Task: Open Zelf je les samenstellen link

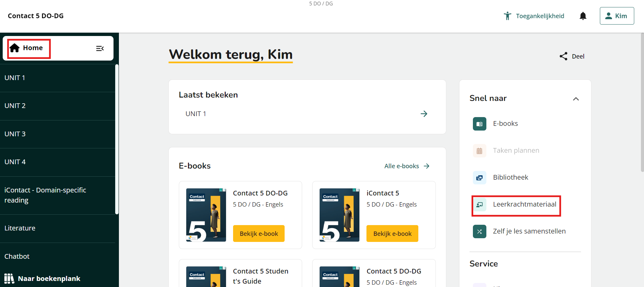Action: pyautogui.click(x=529, y=231)
